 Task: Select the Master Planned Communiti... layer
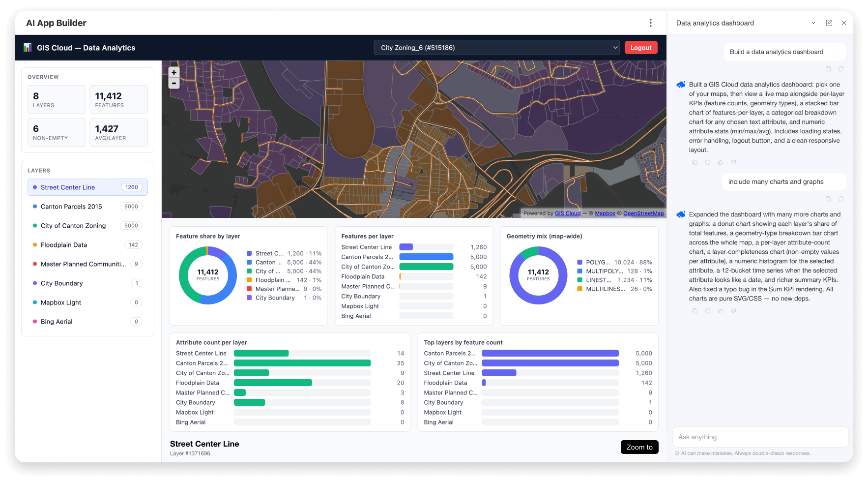(87, 264)
